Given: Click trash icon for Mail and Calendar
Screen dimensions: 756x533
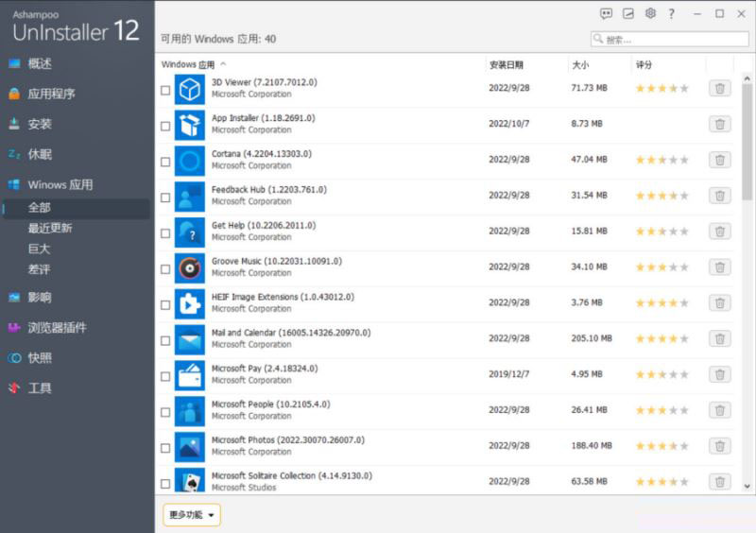Looking at the screenshot, I should [x=719, y=338].
